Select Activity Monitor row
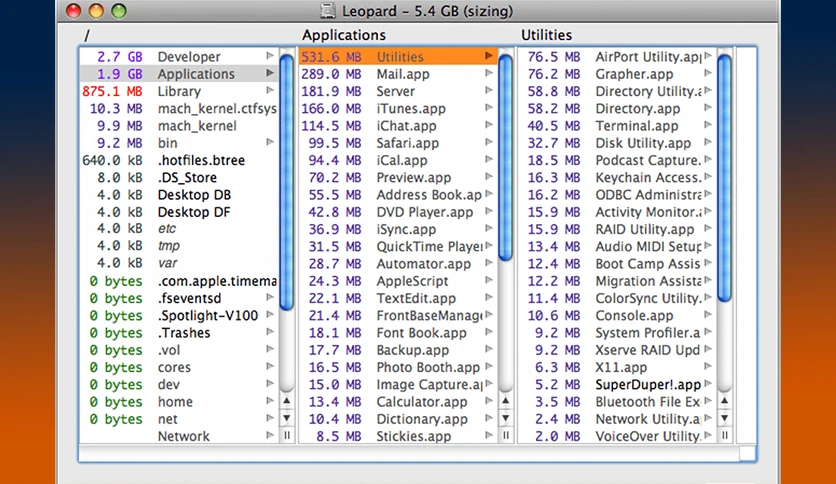The width and height of the screenshot is (836, 484). [x=617, y=212]
